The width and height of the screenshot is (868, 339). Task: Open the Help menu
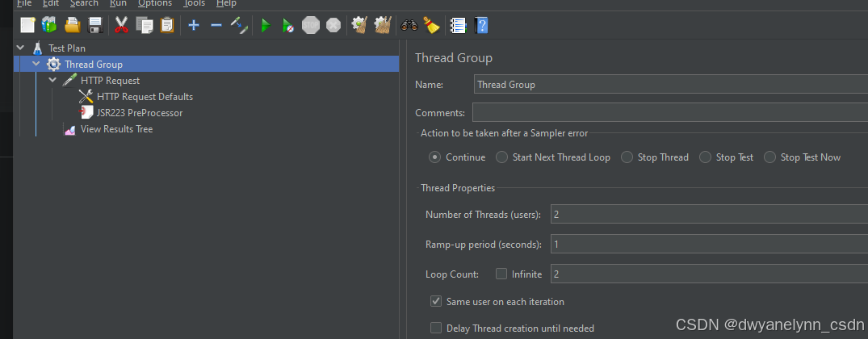(x=226, y=3)
